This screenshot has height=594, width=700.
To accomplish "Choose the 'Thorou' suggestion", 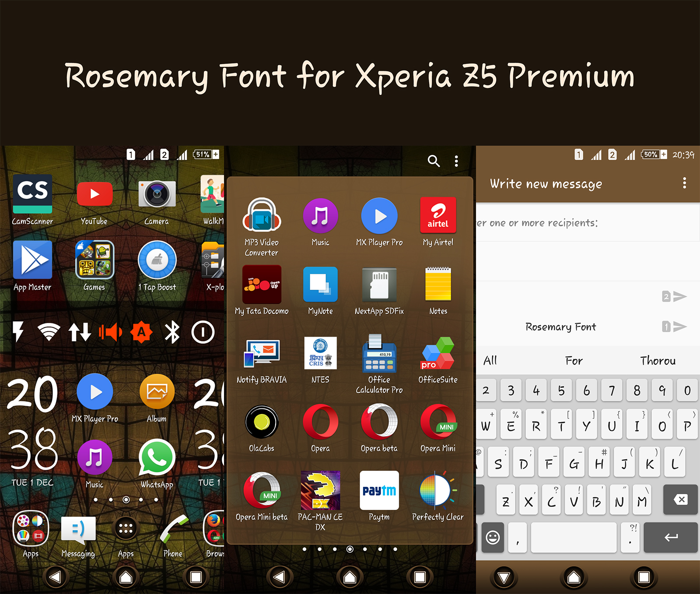I will pos(658,361).
